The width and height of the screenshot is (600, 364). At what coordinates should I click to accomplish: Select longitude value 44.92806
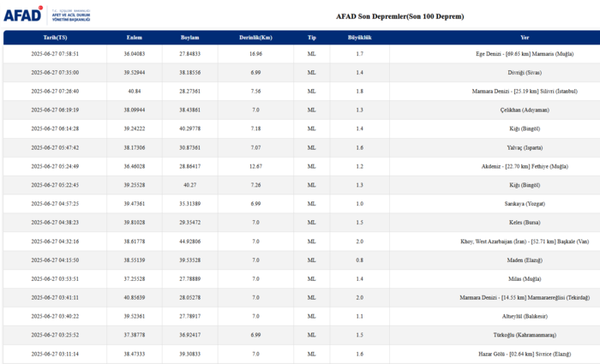189,242
